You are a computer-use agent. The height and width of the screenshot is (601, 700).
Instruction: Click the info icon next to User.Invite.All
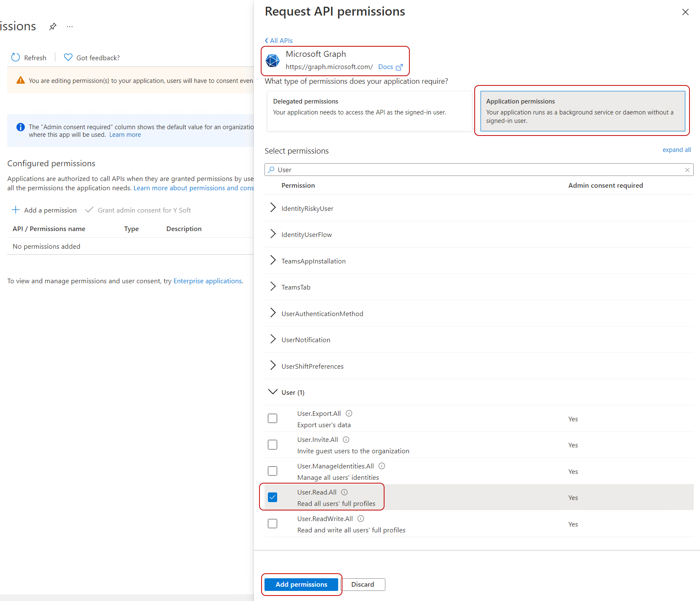tap(346, 439)
